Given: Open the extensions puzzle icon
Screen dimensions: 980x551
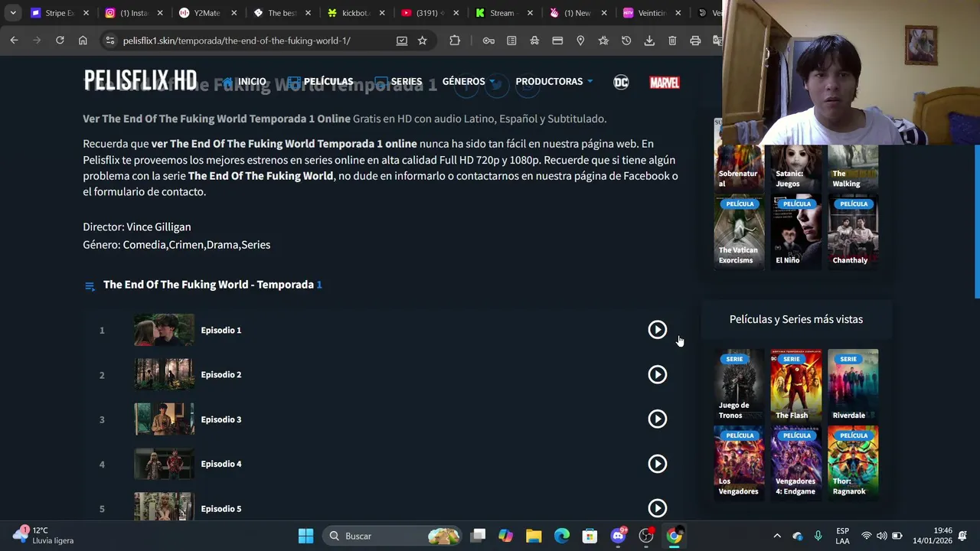Looking at the screenshot, I should tap(455, 41).
